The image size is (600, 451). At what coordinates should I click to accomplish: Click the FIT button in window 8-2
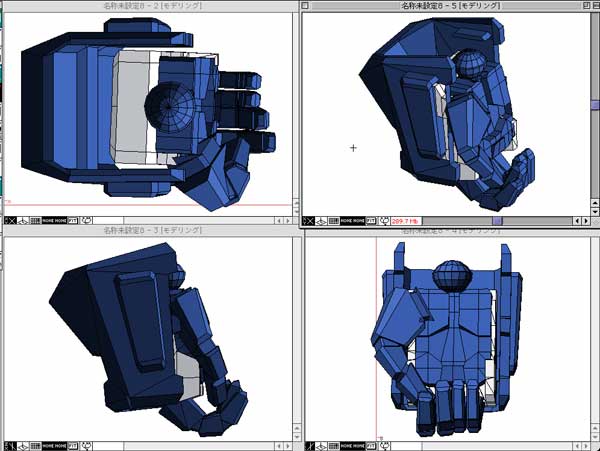73,221
